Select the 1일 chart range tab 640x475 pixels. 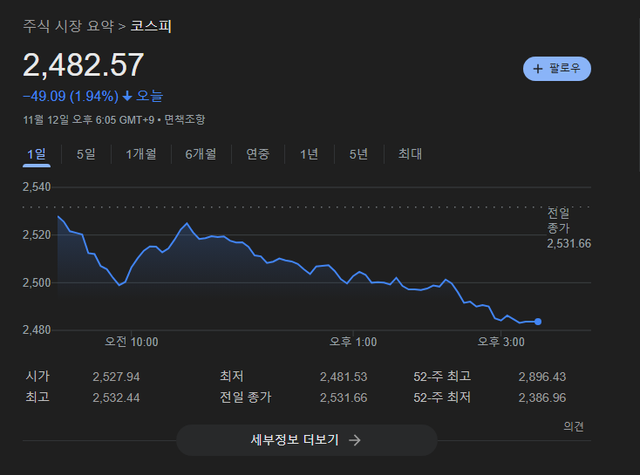[37, 154]
